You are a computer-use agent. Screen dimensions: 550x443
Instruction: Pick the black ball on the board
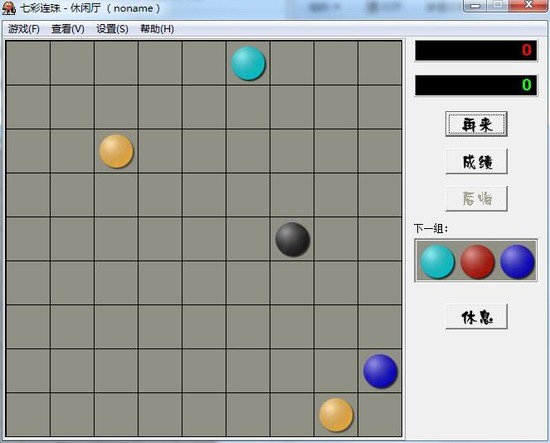click(x=293, y=239)
